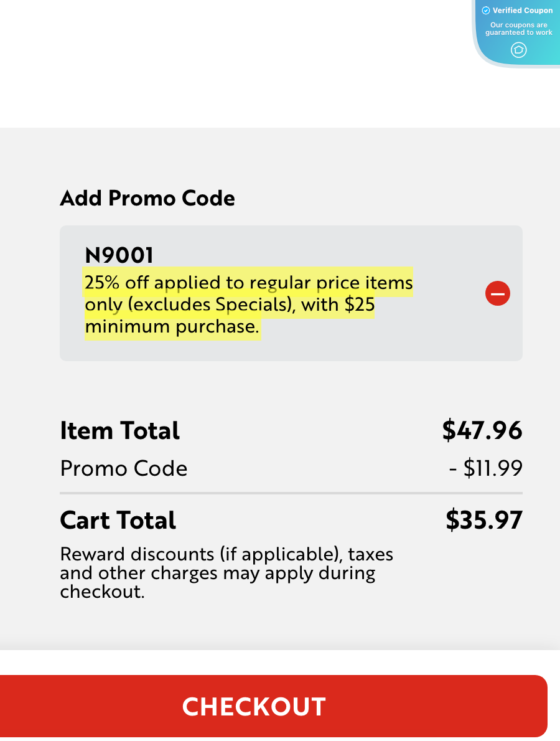The height and width of the screenshot is (741, 560).
Task: Click "Our coupons are guaranteed to work" text
Action: tap(518, 29)
